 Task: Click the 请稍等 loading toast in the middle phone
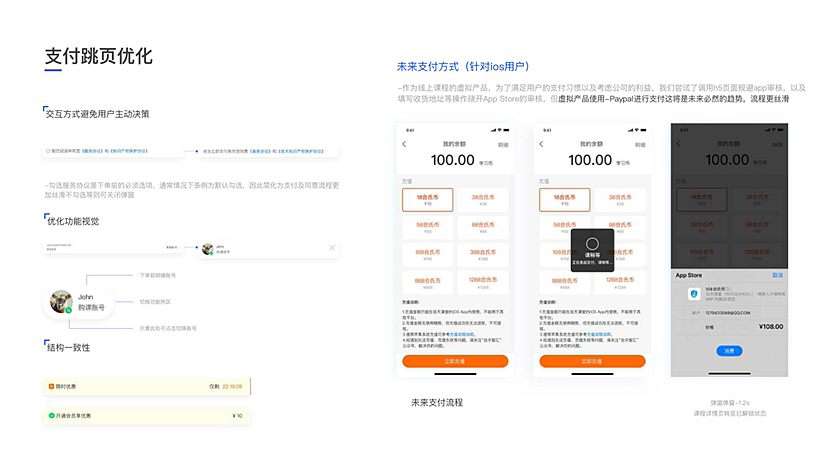click(592, 250)
